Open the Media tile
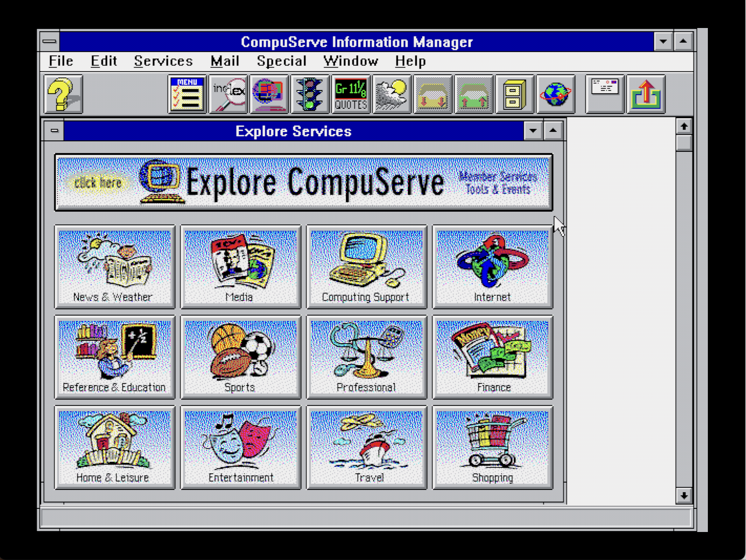Image resolution: width=746 pixels, height=560 pixels. point(241,267)
